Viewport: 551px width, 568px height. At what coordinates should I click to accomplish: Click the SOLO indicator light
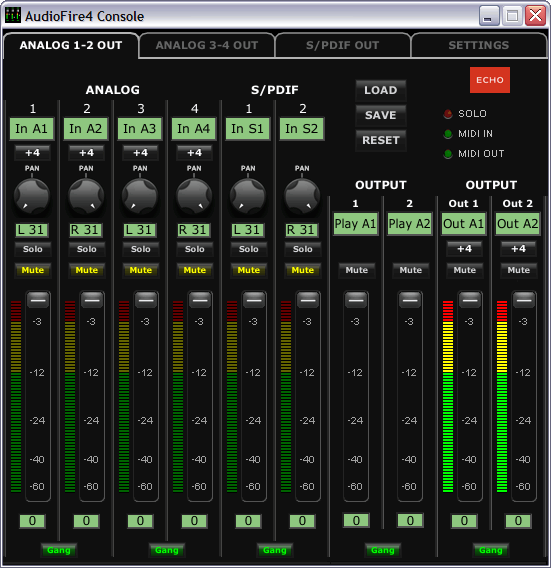coord(448,114)
